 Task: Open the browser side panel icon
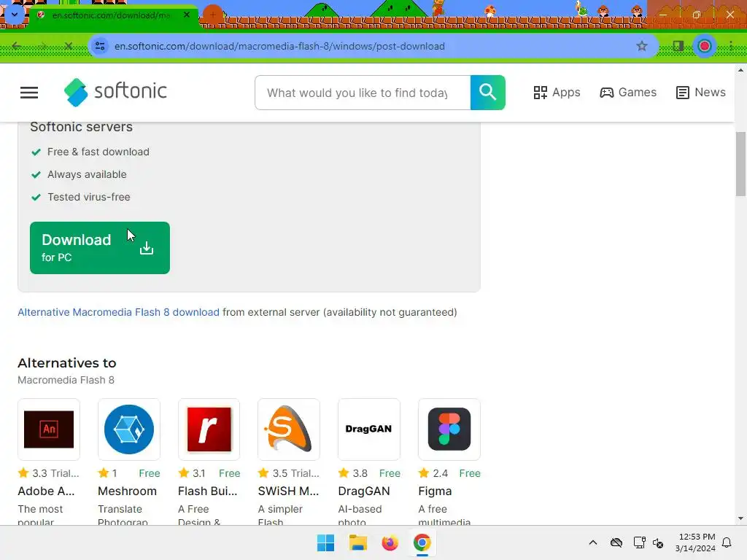(x=678, y=46)
